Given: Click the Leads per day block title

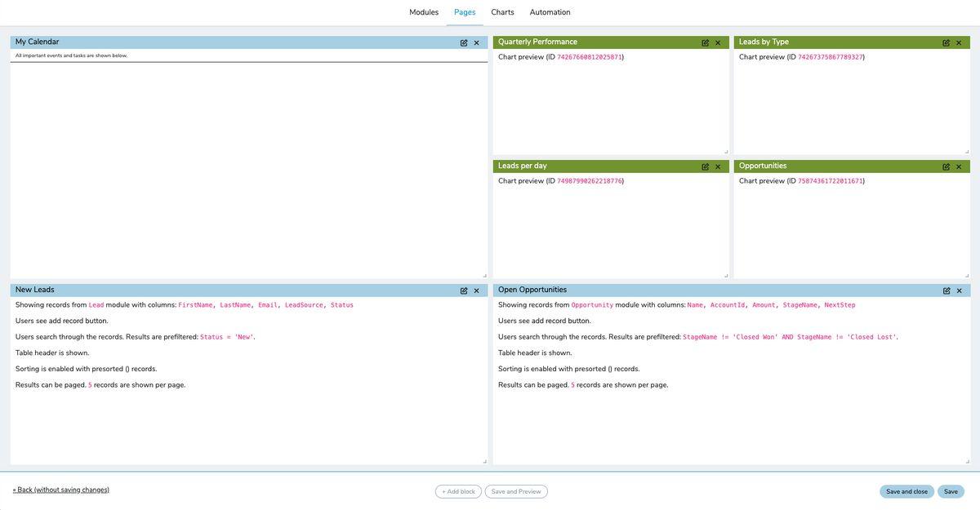Looking at the screenshot, I should 523,166.
